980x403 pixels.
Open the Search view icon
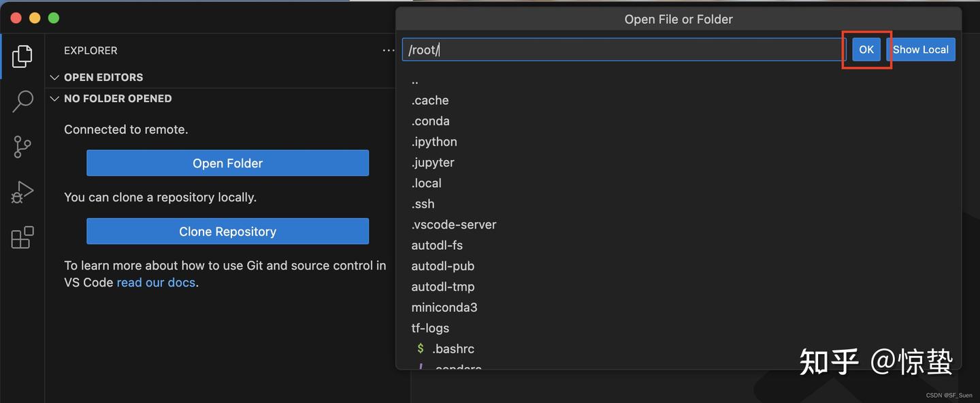[x=22, y=101]
